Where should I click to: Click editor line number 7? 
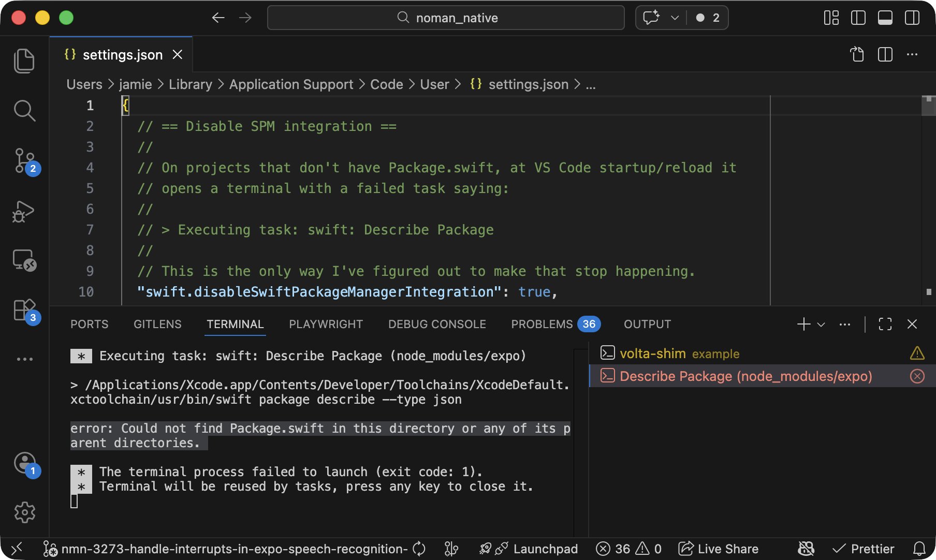pos(90,230)
